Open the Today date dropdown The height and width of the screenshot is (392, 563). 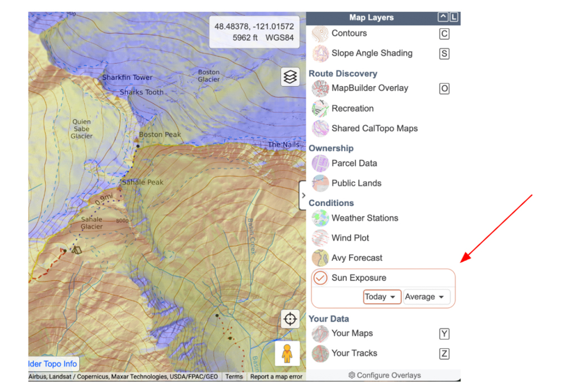pos(382,297)
